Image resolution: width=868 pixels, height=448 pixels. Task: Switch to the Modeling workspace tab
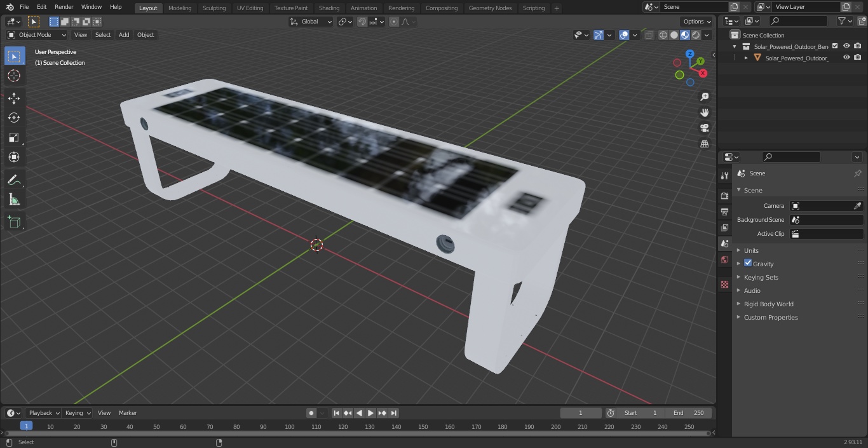180,8
